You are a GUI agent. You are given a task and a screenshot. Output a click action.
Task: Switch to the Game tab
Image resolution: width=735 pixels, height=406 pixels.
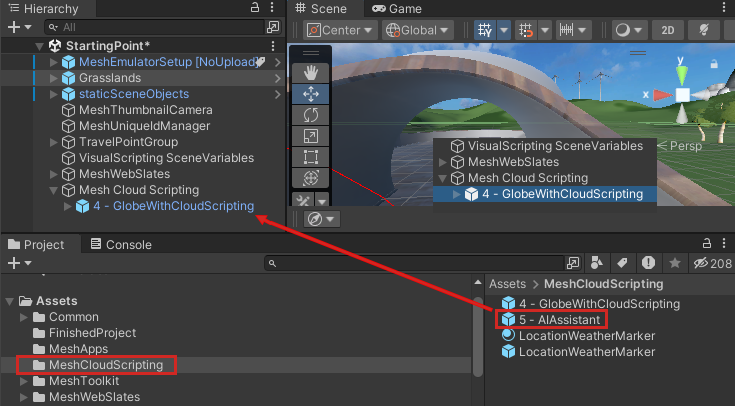(397, 8)
